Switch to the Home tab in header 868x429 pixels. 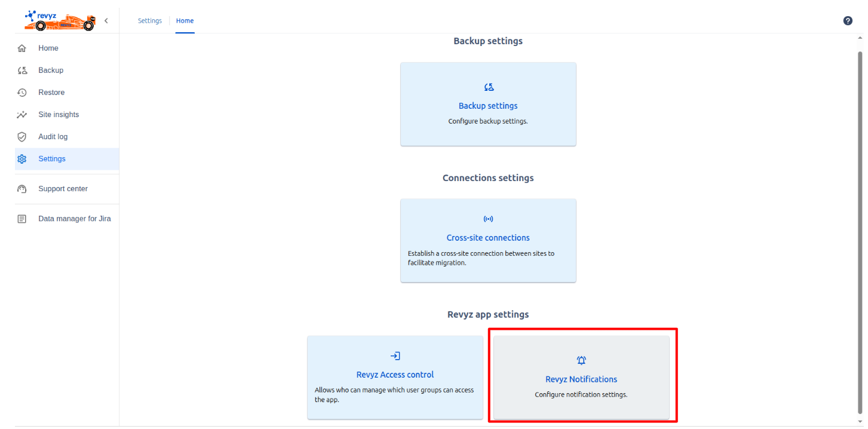coord(185,21)
